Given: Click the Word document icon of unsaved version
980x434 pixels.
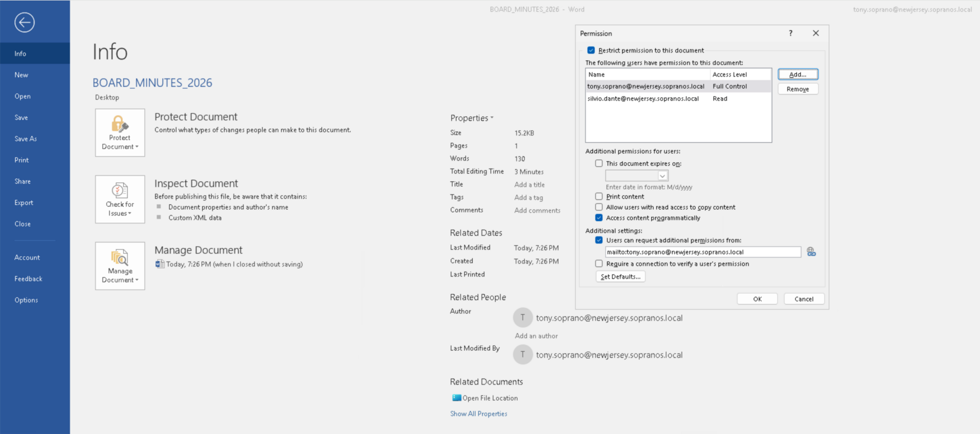Looking at the screenshot, I should (159, 264).
